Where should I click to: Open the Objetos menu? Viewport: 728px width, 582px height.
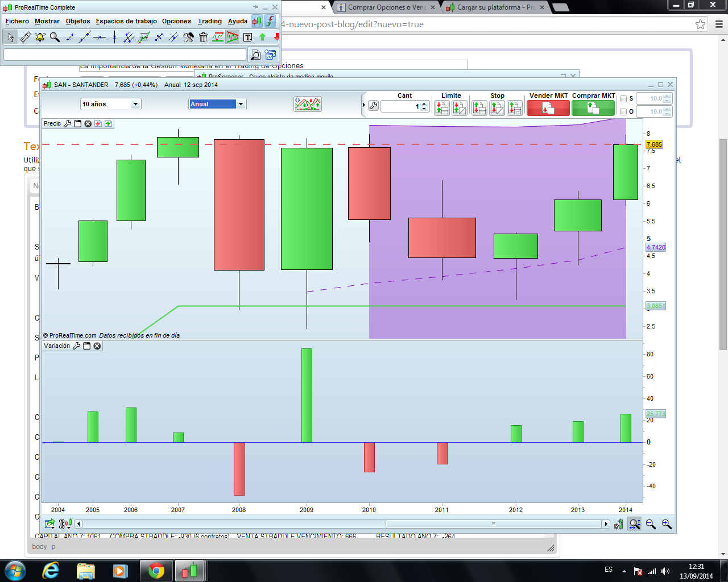78,21
